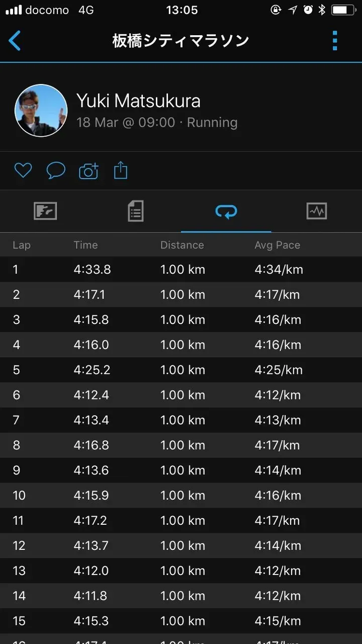The height and width of the screenshot is (644, 362).
Task: Tap the Time column header
Action: point(85,245)
